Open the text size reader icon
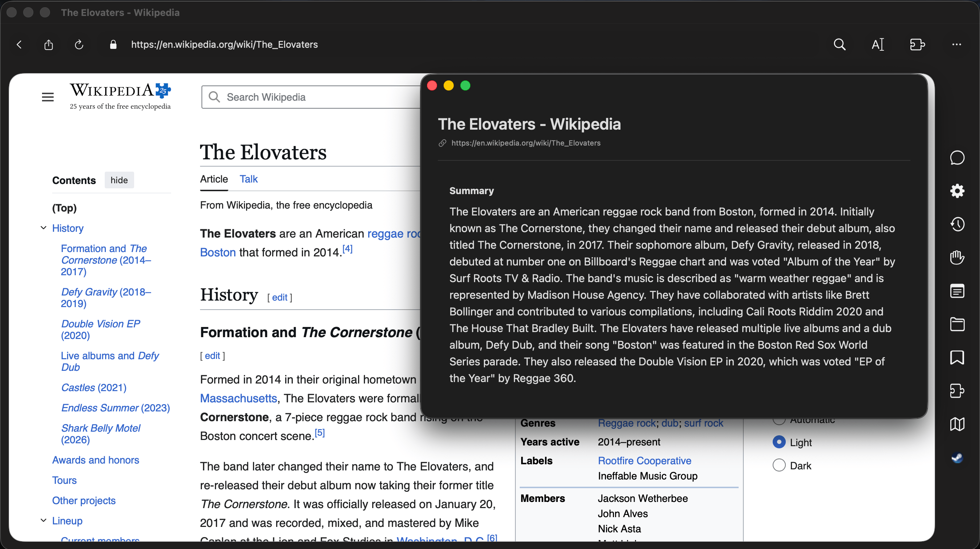980x549 pixels. [x=877, y=45]
